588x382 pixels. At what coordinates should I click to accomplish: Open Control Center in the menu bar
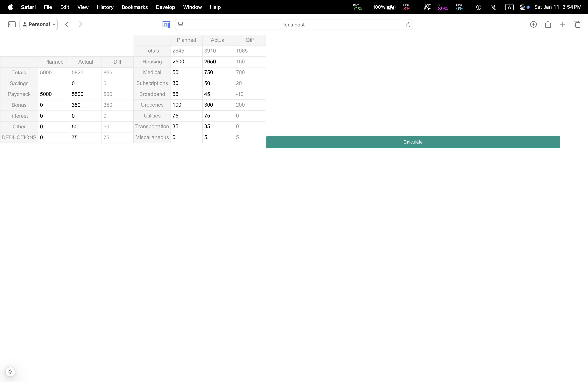(x=522, y=7)
